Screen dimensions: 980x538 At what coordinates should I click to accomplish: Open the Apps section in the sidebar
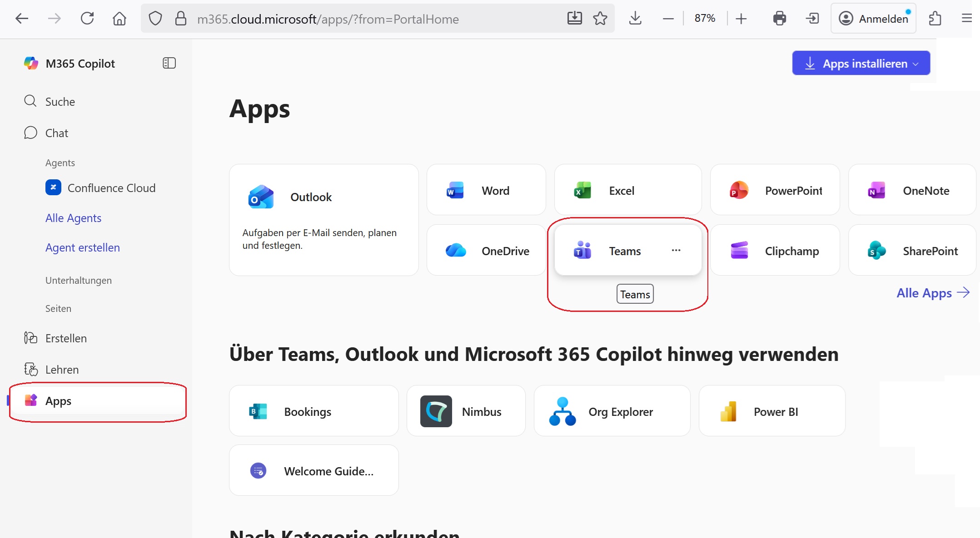[x=58, y=401]
